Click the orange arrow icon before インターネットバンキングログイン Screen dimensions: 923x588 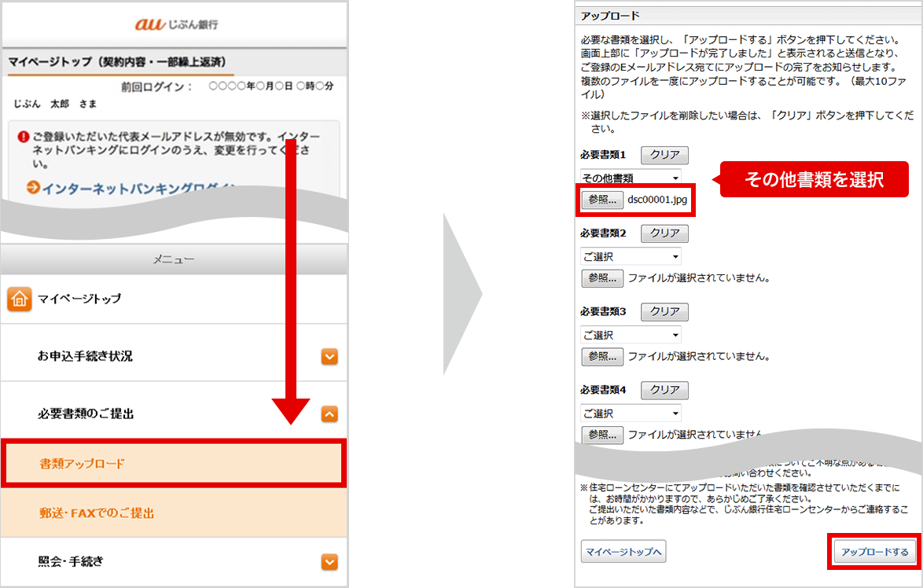(33, 187)
